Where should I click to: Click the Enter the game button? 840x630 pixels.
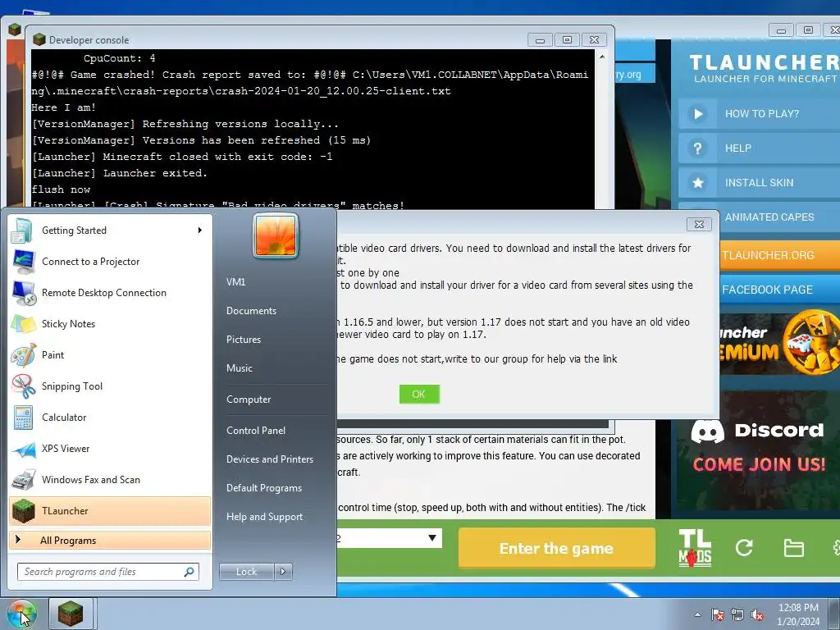pos(557,548)
